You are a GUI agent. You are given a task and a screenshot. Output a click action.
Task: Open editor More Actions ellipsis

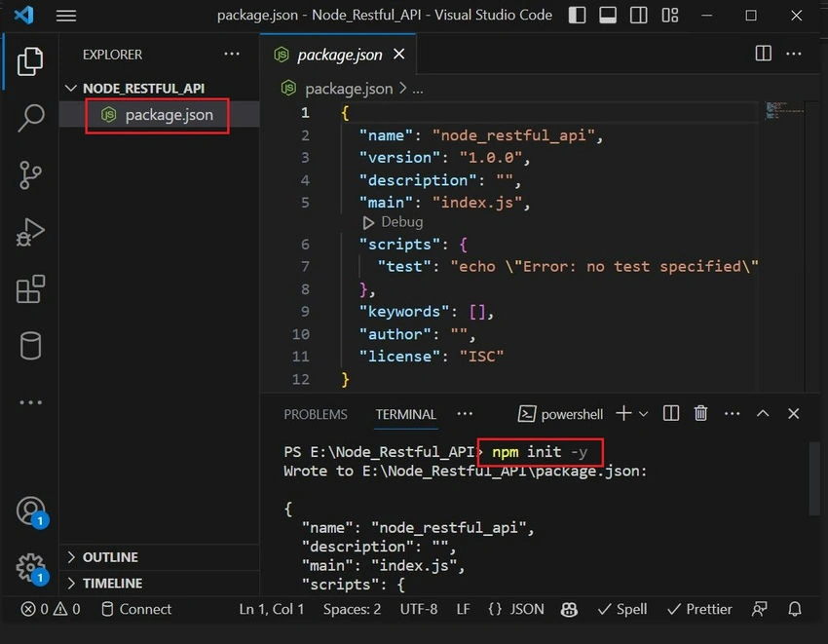[794, 54]
